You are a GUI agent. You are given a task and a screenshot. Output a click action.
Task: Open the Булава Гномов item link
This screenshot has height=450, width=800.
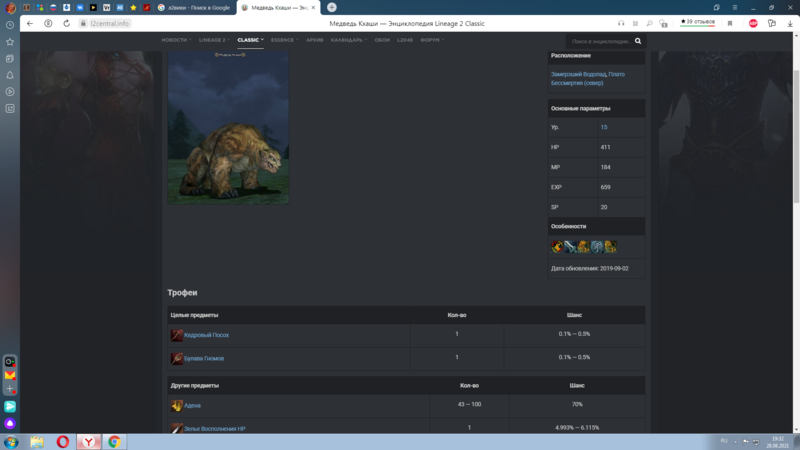(x=204, y=359)
